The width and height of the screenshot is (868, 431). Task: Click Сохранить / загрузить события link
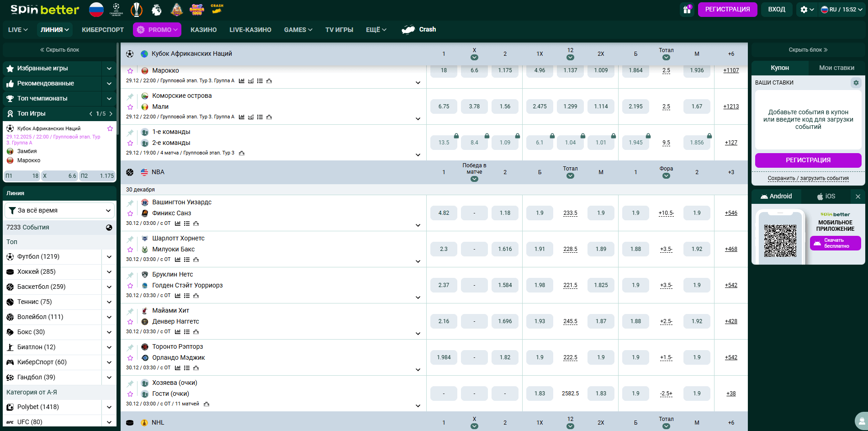tap(808, 178)
